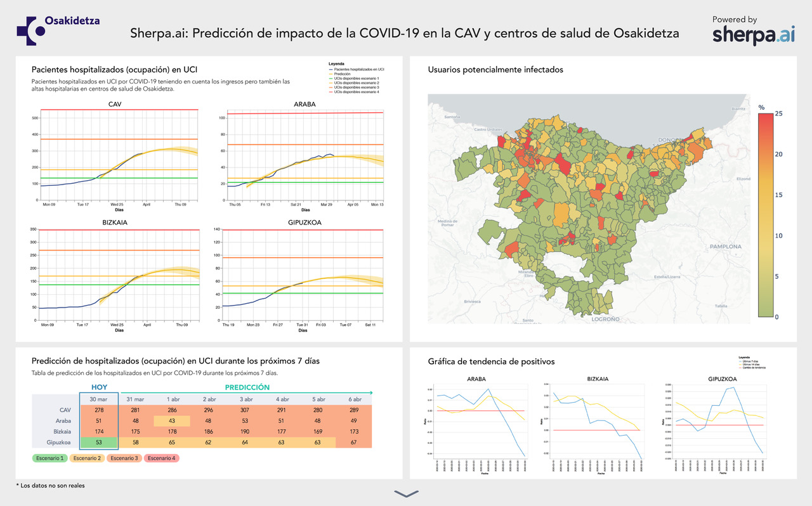Viewport: 812px width, 506px height.
Task: Click the Osakidetza cross logo
Action: pos(30,30)
